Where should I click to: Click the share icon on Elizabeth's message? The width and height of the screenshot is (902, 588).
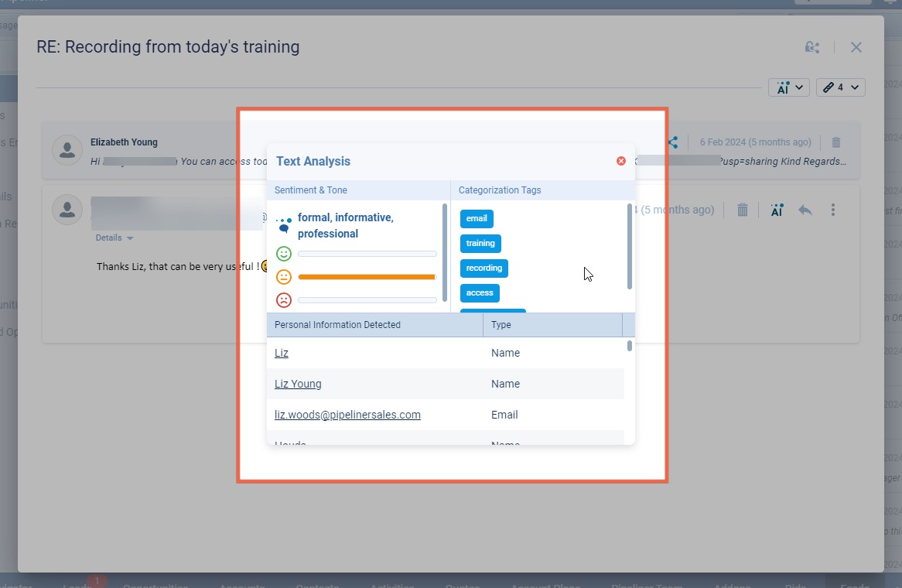673,142
